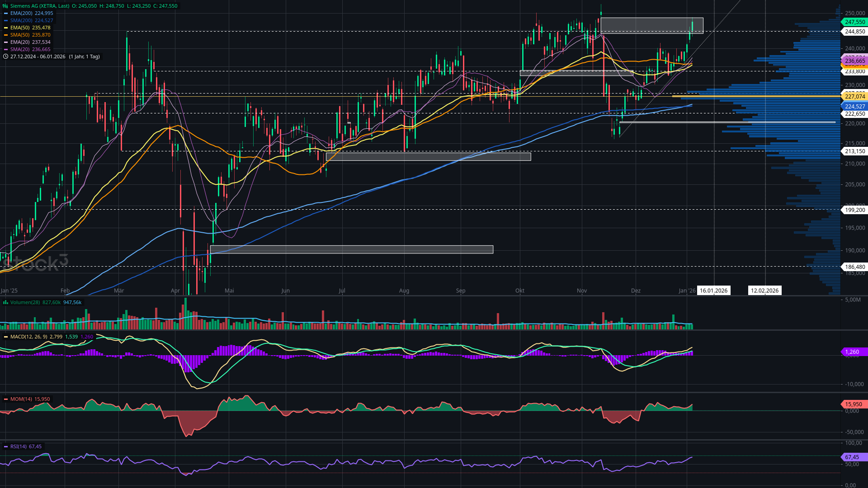Click the yellow 227,074 price level tag
868x488 pixels.
[854, 96]
